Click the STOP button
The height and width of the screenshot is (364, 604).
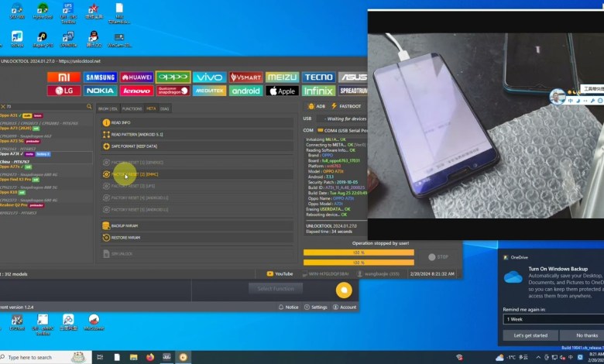point(438,257)
